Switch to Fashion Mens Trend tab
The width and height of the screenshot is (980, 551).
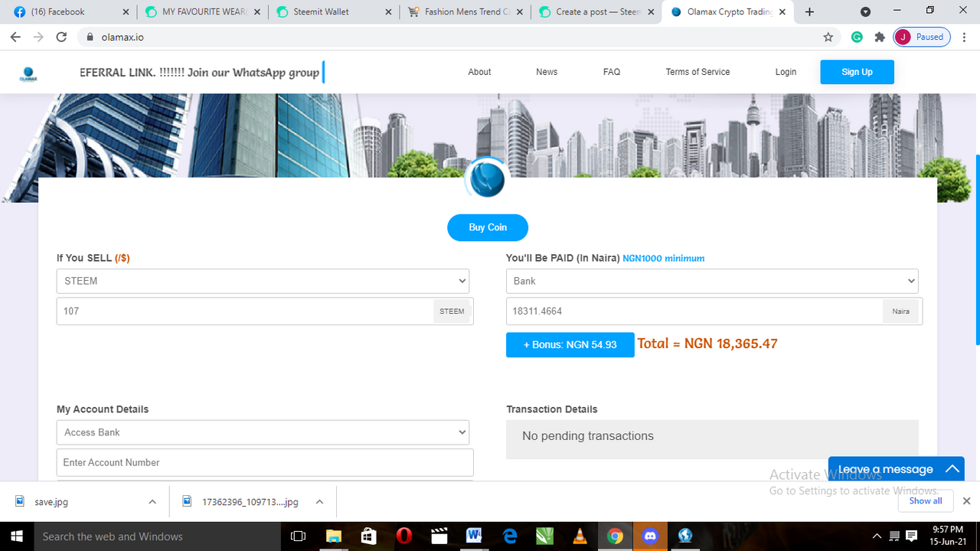465,12
